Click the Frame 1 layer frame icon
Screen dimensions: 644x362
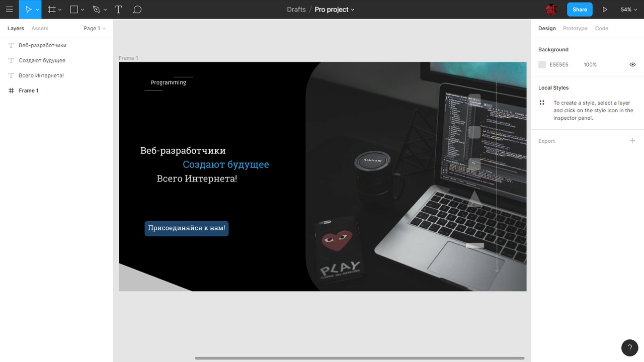click(11, 90)
